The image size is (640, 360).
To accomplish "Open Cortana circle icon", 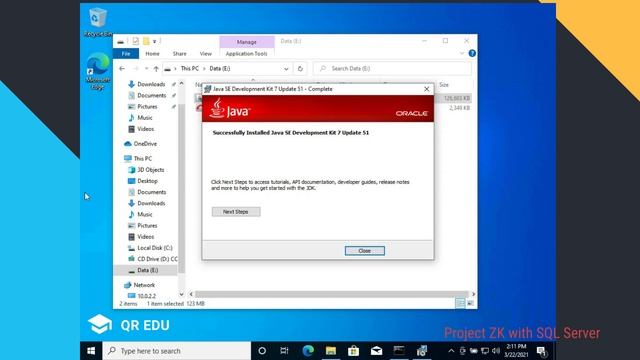I will point(262,351).
